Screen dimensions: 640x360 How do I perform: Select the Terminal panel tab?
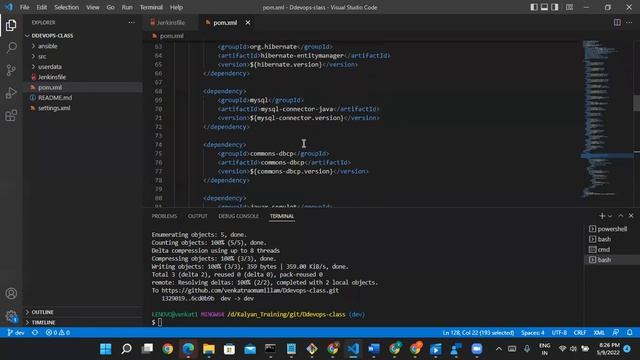pos(282,216)
